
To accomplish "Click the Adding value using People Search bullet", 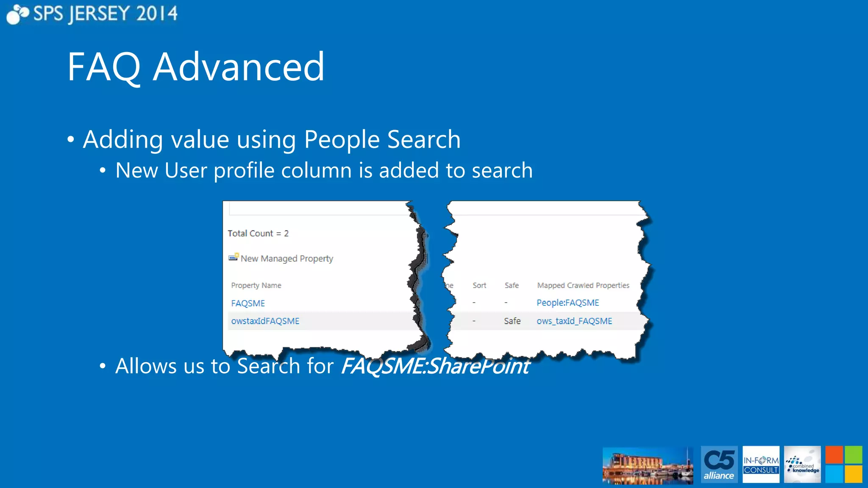I will [272, 139].
